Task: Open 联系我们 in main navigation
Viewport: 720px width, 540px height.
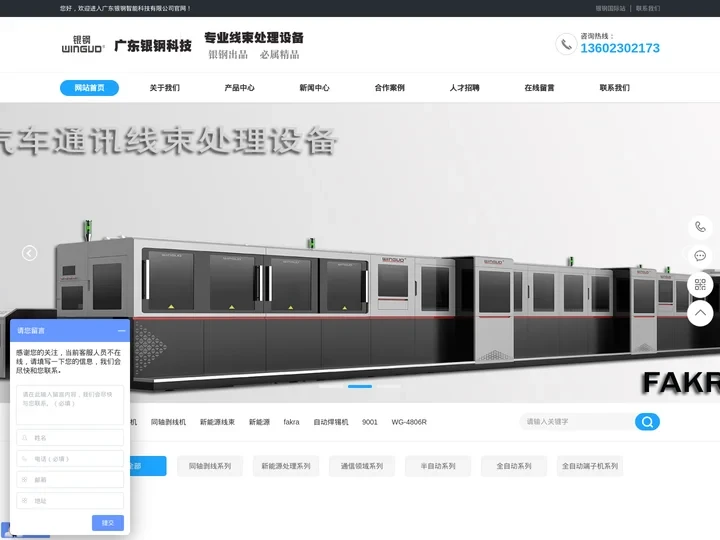Action: (x=614, y=88)
